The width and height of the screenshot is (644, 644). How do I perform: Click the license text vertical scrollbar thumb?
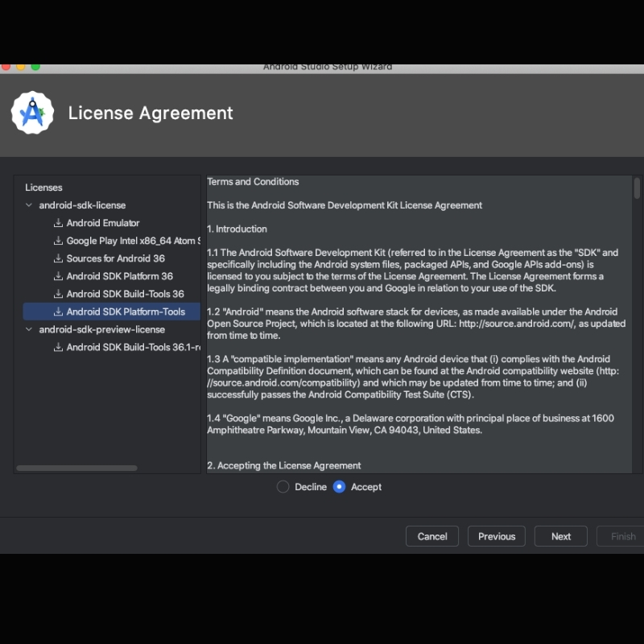(x=637, y=188)
